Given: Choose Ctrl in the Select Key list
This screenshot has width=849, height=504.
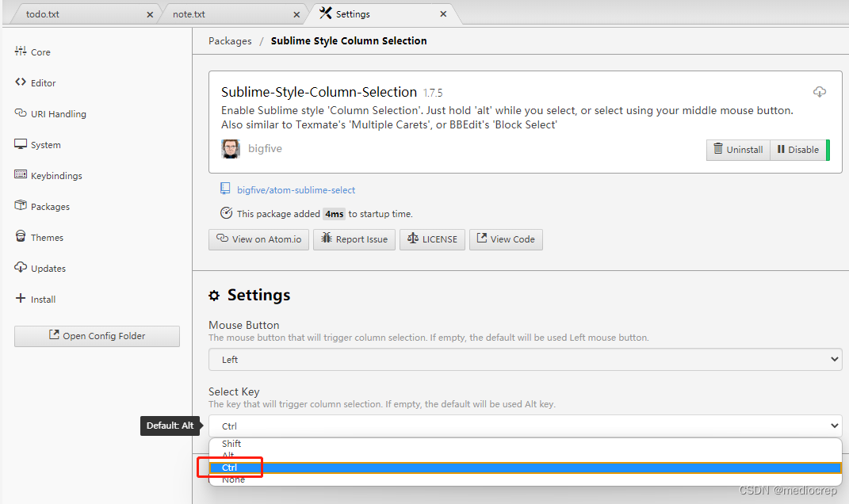Looking at the screenshot, I should pos(526,468).
